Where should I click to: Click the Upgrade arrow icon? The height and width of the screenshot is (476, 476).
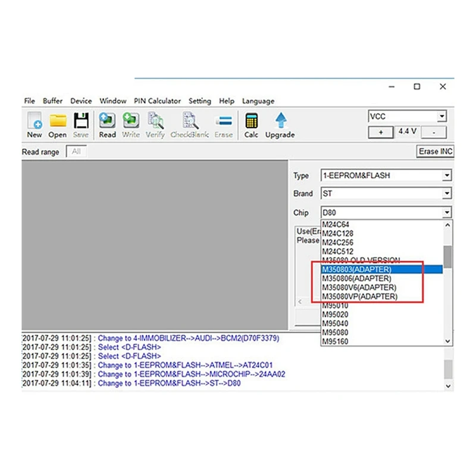click(x=281, y=121)
